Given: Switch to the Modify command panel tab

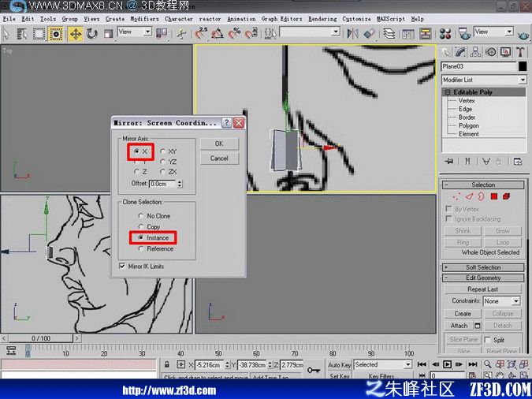Looking at the screenshot, I should point(460,52).
